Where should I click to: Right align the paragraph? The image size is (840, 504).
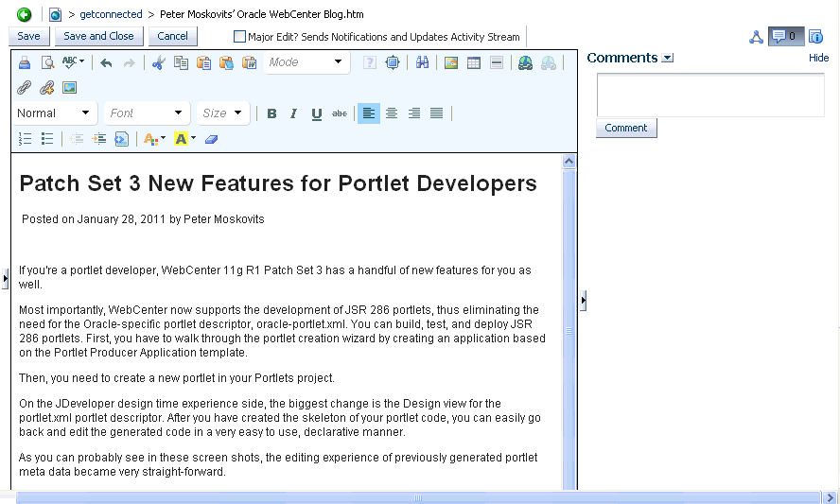[414, 113]
